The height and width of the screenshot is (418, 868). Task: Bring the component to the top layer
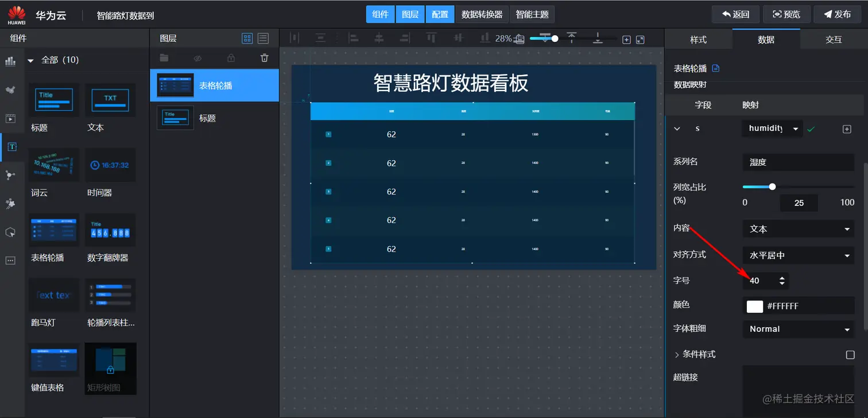[x=571, y=38]
